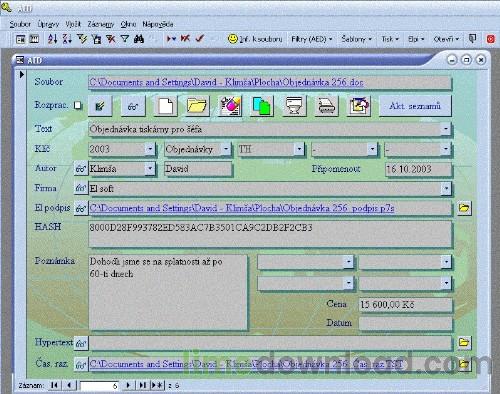Expand the TH key dropdown
Image resolution: width=500 pixels, height=394 pixels.
click(299, 149)
